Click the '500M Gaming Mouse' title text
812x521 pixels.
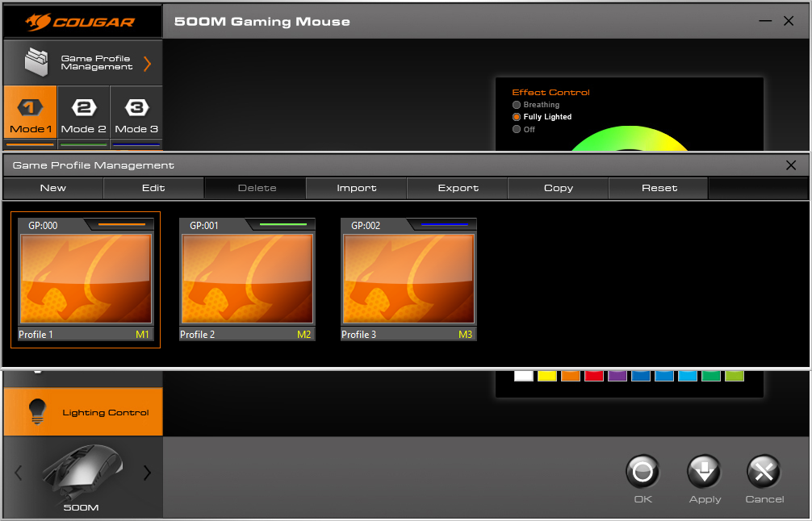click(x=262, y=22)
